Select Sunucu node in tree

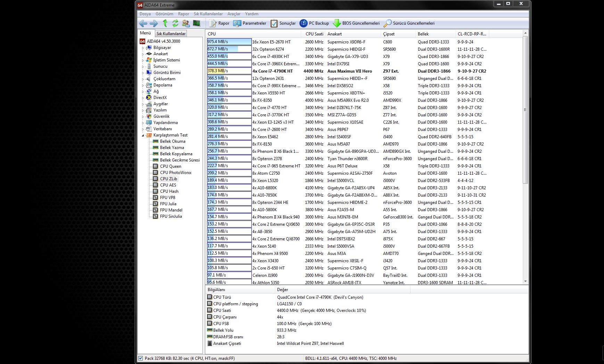click(160, 66)
